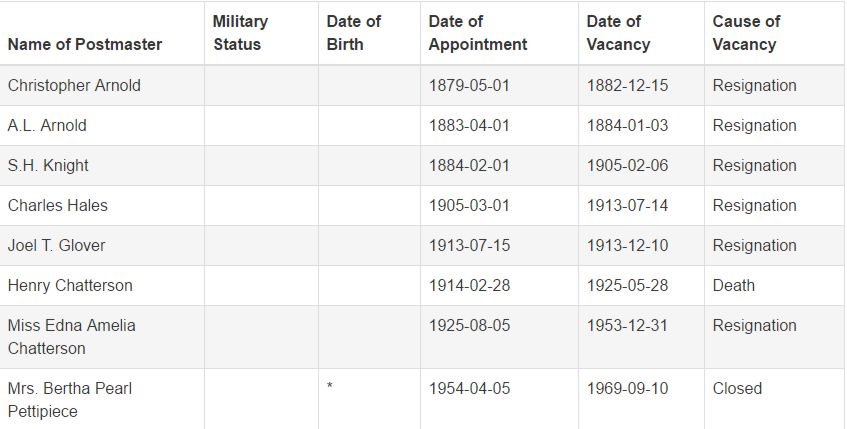The image size is (847, 429).
Task: Click the asterisk in Date of Birth column
Action: (x=330, y=386)
